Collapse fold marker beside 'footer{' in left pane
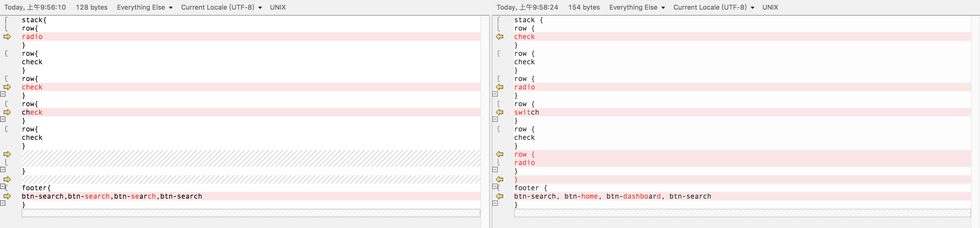The height and width of the screenshot is (228, 980). (3, 187)
